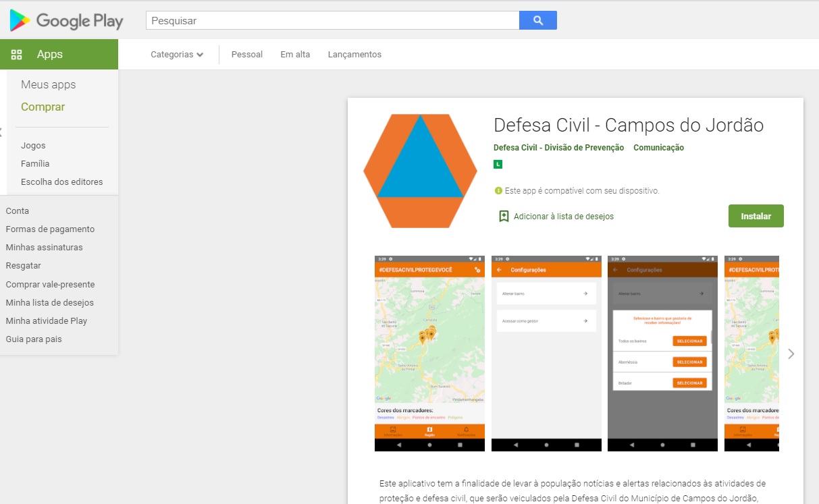Screen dimensions: 819x504
Task: Open the map screenshot thumbnail
Action: coord(429,354)
